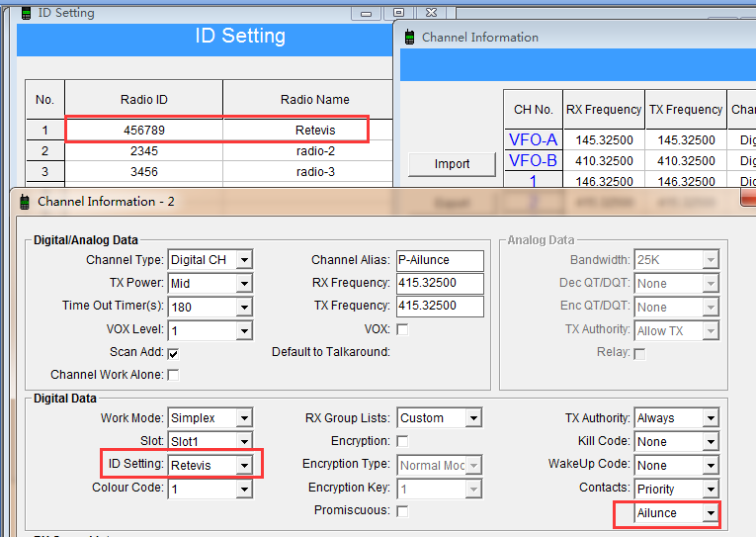Enable the Promiscuous checkbox

[x=402, y=510]
